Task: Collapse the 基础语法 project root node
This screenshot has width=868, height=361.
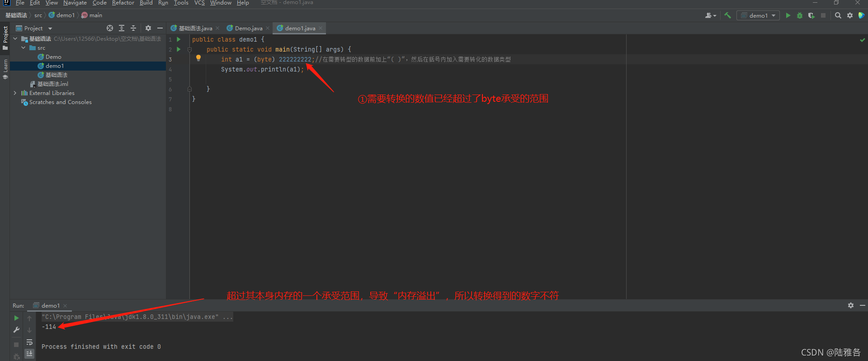Action: [x=15, y=39]
